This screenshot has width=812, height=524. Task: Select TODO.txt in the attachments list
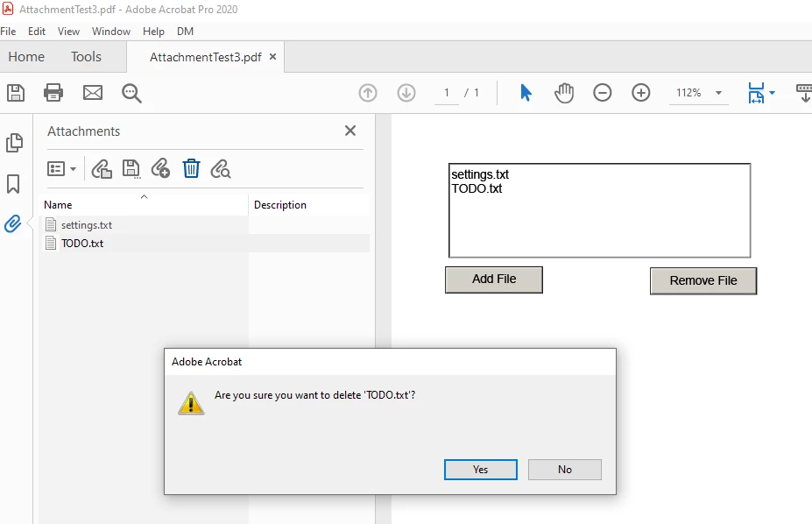[x=206, y=243]
